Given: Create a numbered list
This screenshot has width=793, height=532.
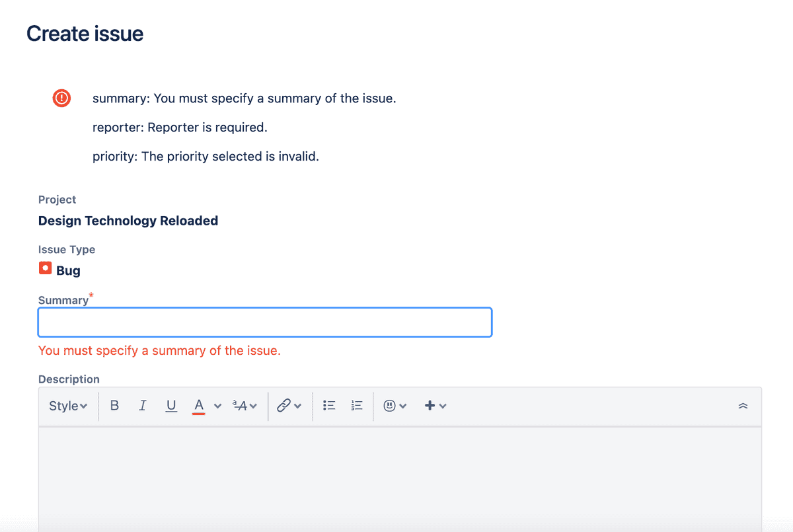Looking at the screenshot, I should [356, 405].
